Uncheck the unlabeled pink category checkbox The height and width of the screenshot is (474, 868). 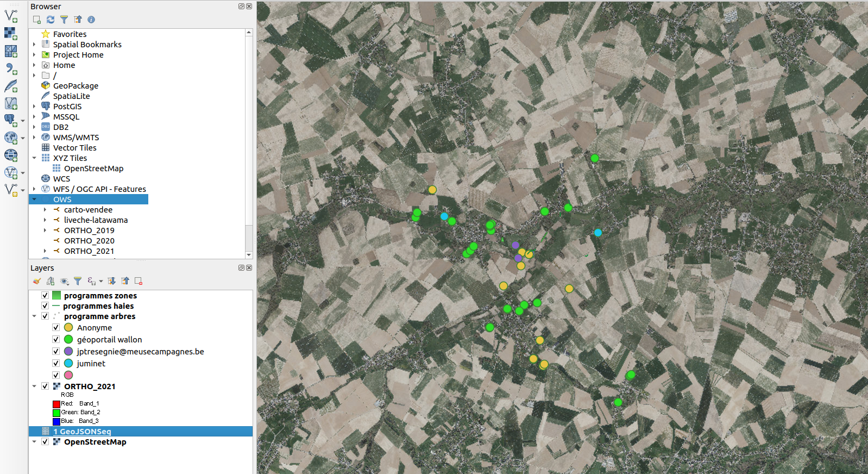(56, 376)
